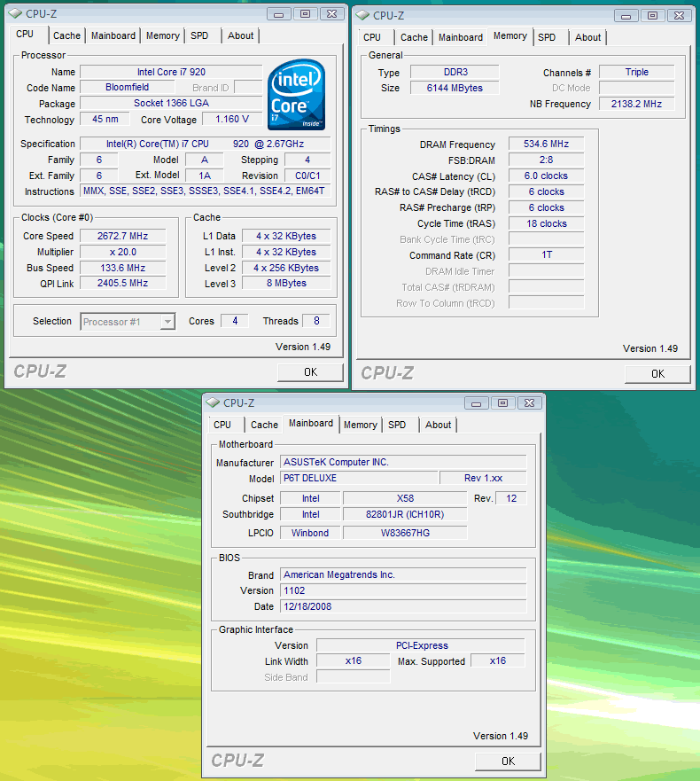700x781 pixels.
Task: Close the Mainboard CPU-Z window
Action: coord(529,402)
